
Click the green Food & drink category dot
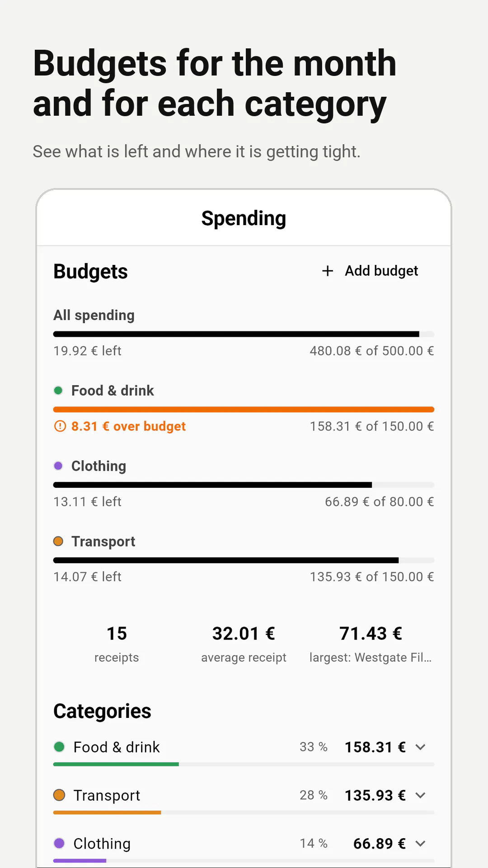point(59,746)
